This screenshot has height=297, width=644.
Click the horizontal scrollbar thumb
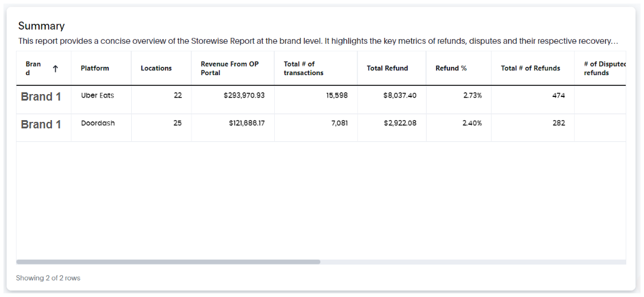(168, 262)
